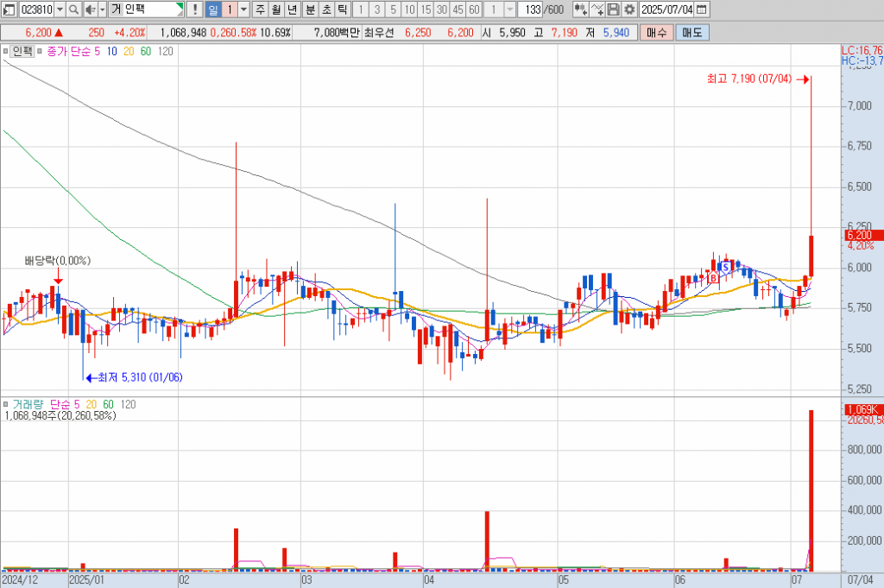
Task: Select the 월 (monthly) period tab
Action: pyautogui.click(x=276, y=9)
